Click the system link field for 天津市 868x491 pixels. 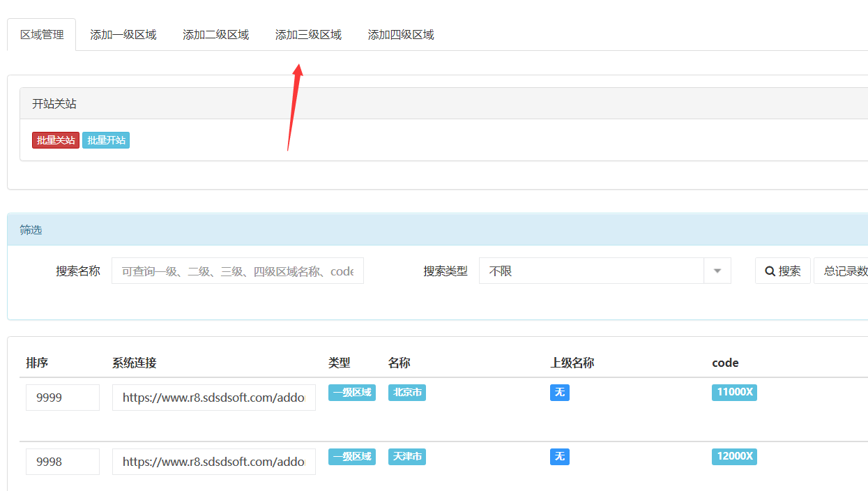pos(213,462)
